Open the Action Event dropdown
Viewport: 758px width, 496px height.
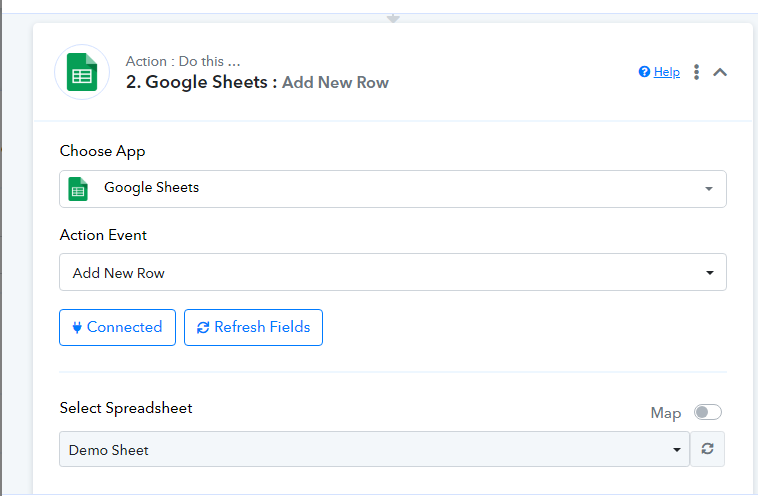(x=393, y=272)
